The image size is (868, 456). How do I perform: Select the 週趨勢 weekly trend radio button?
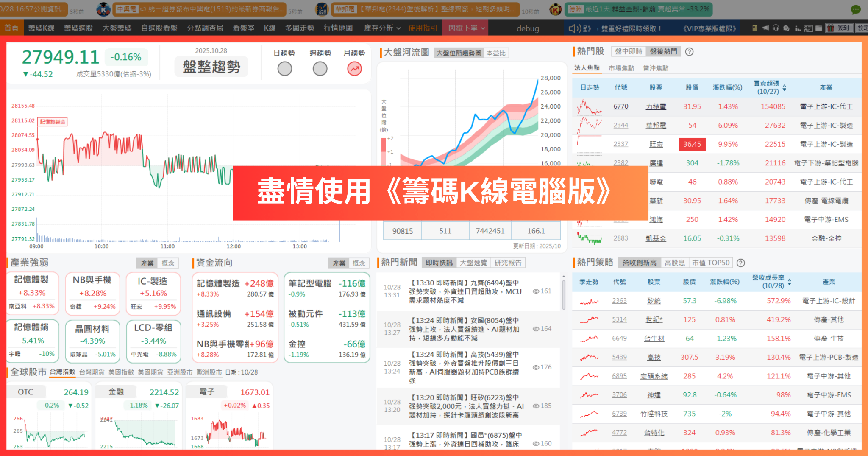[320, 68]
